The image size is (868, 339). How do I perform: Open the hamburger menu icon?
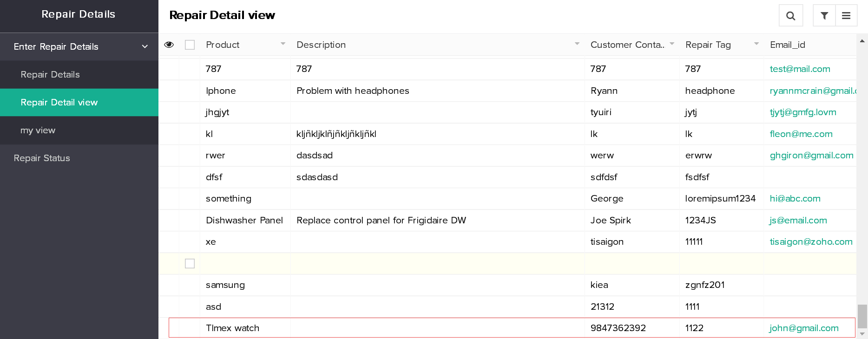[846, 16]
